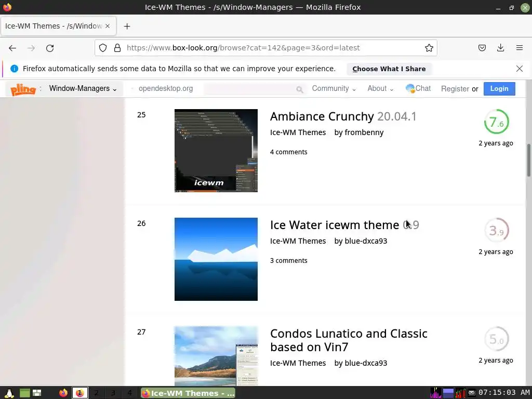This screenshot has width=532, height=399.
Task: Expand the Community menu
Action: coord(334,88)
